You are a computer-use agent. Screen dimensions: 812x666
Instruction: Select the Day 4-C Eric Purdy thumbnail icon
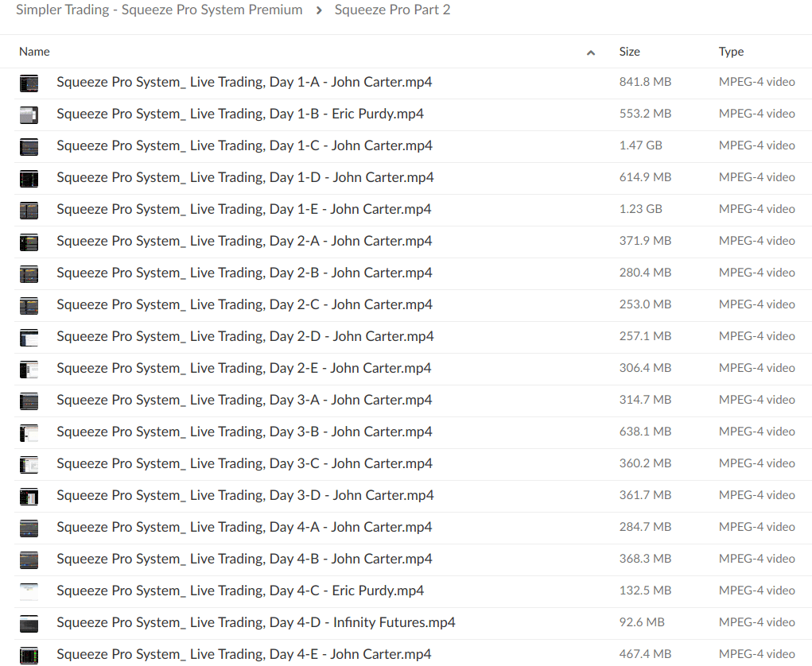click(x=29, y=591)
